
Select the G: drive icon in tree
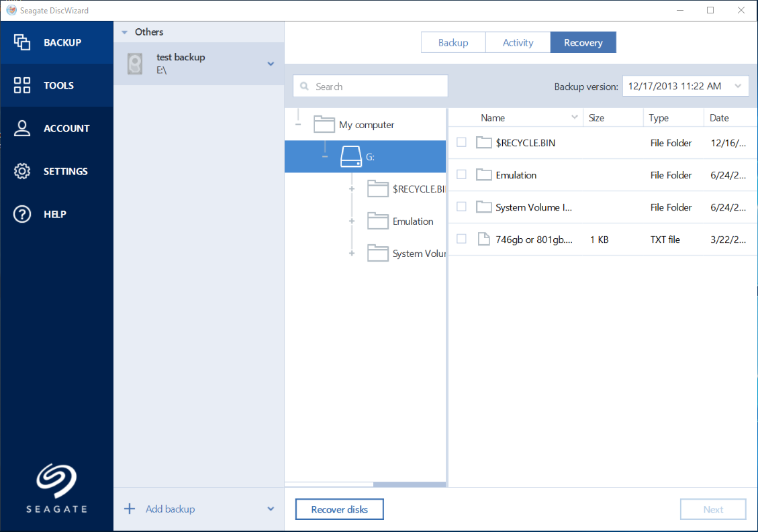(351, 156)
